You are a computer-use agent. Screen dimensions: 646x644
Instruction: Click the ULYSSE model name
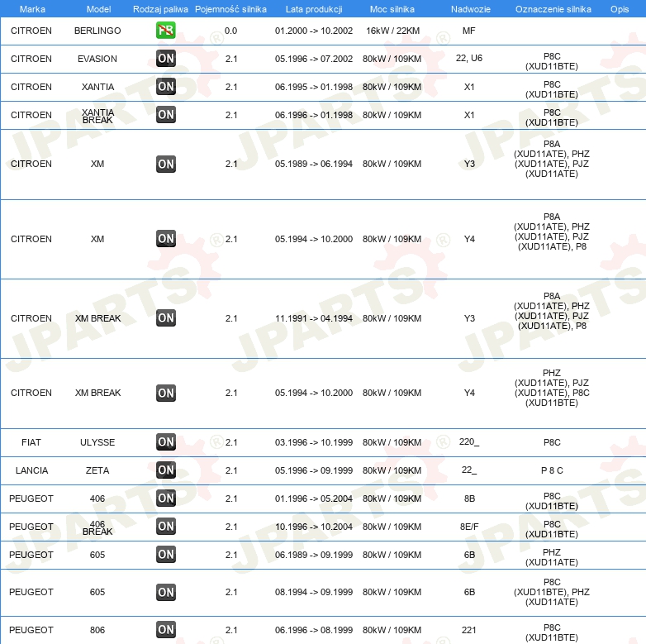[x=97, y=442]
